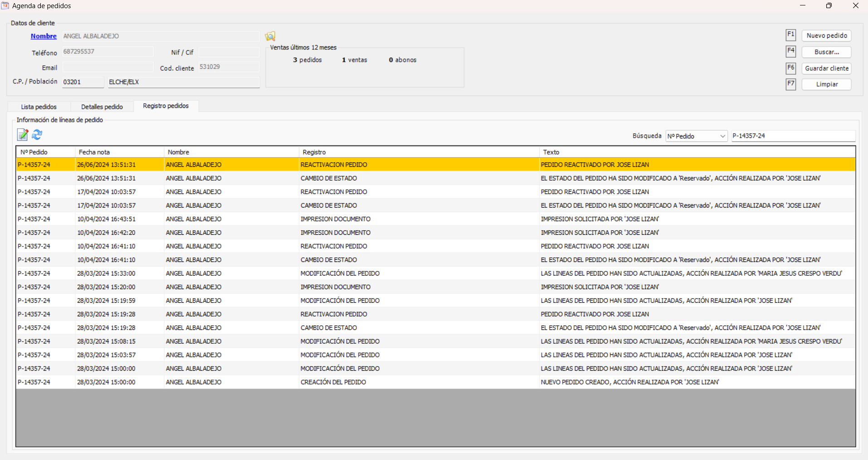The width and height of the screenshot is (868, 460).
Task: Click the edit note icon with pencil
Action: [x=22, y=135]
